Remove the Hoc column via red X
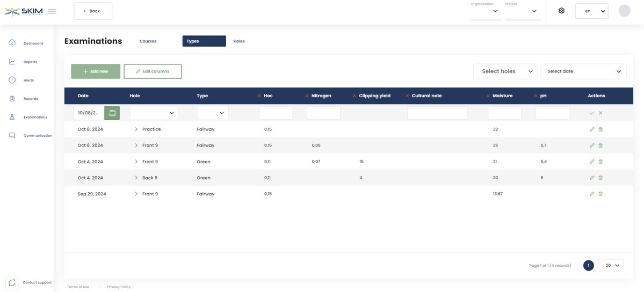The image size is (644, 292). click(259, 96)
